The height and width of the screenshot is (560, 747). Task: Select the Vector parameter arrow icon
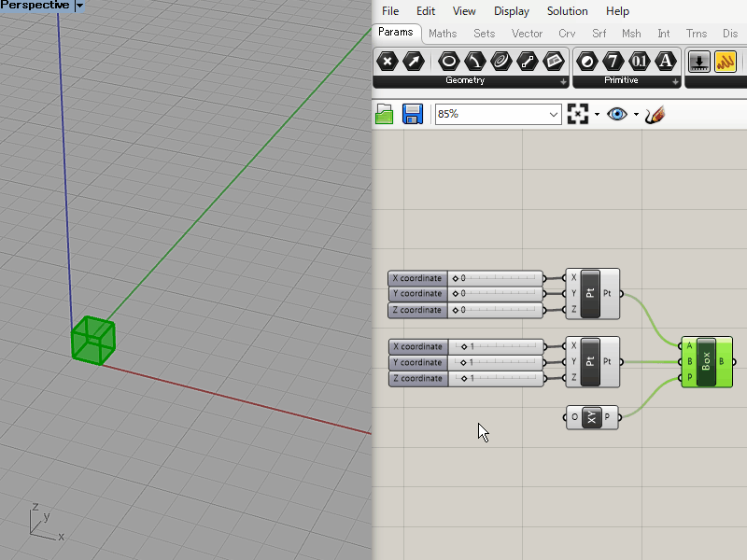413,62
